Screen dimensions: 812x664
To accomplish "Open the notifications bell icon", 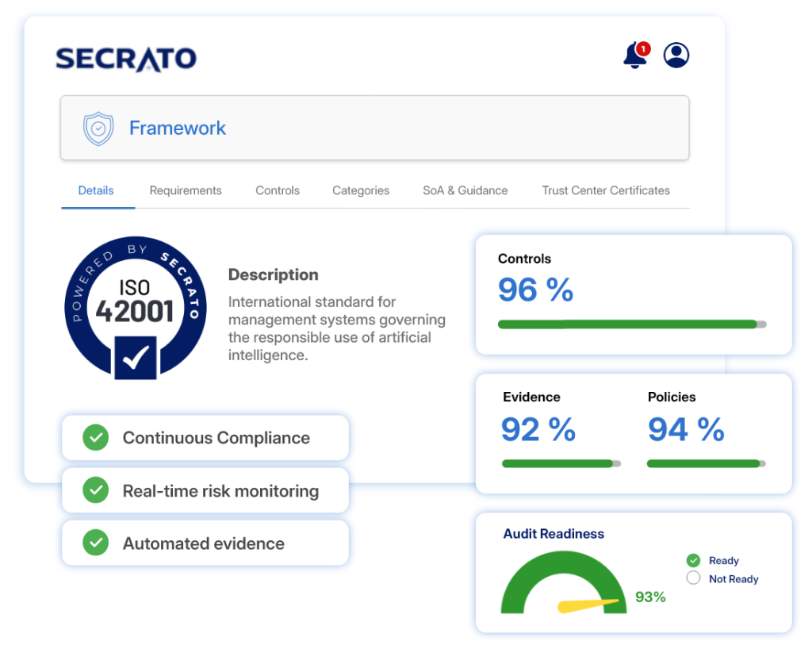I will pyautogui.click(x=634, y=56).
